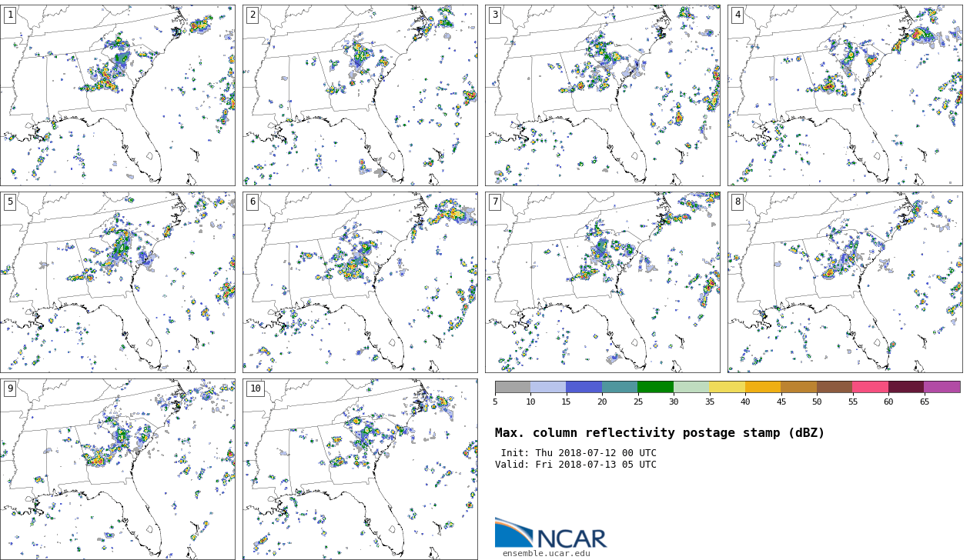Screen dimensions: 970x560
Task: Click the NCAR logo
Action: pyautogui.click(x=550, y=533)
